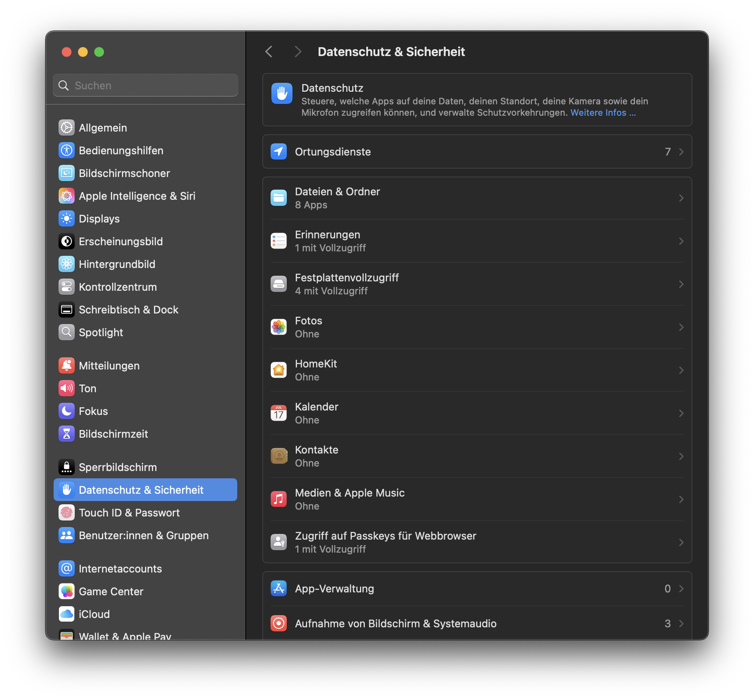
Task: Select the Erinnerungen reminders icon
Action: click(x=279, y=240)
